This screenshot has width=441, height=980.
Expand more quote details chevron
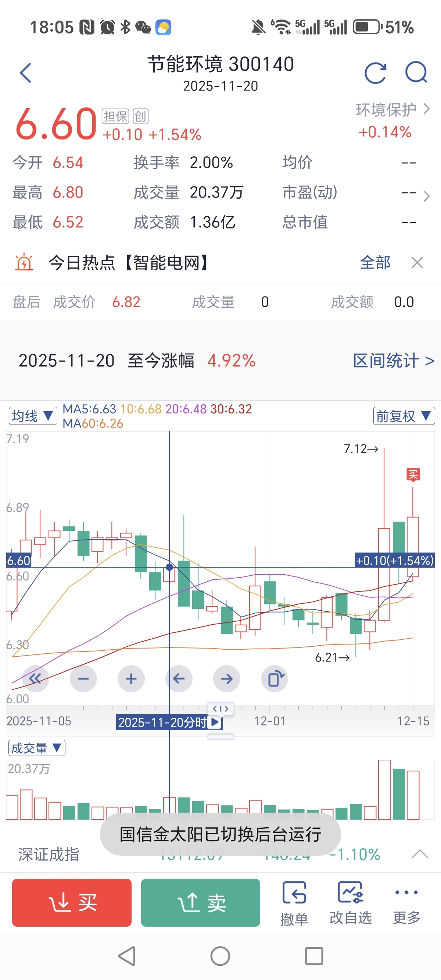[427, 196]
